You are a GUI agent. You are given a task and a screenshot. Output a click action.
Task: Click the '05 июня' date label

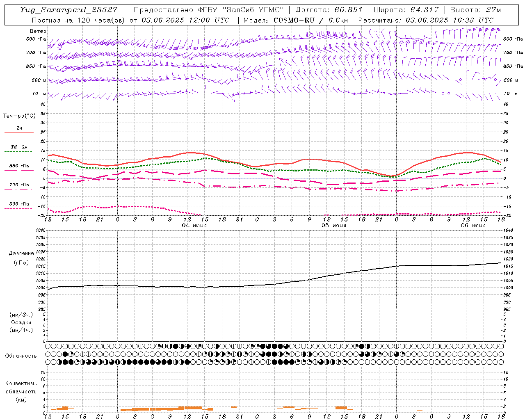click(x=333, y=226)
